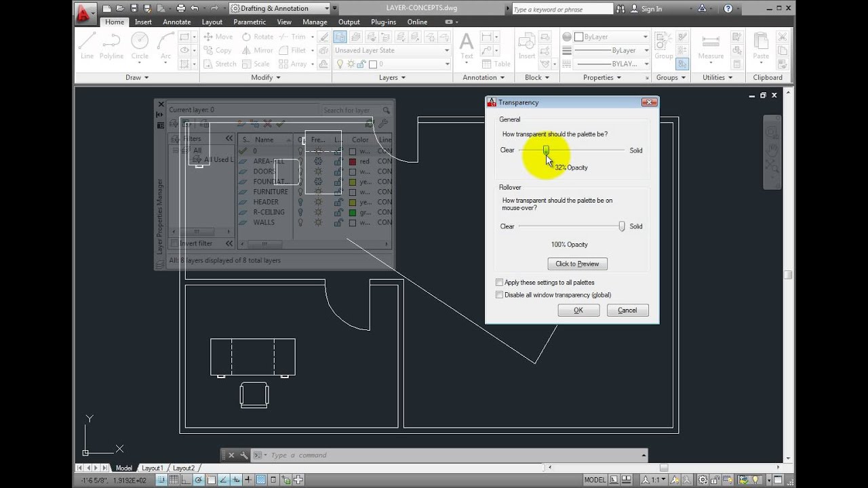Choose the Move command

[218, 37]
